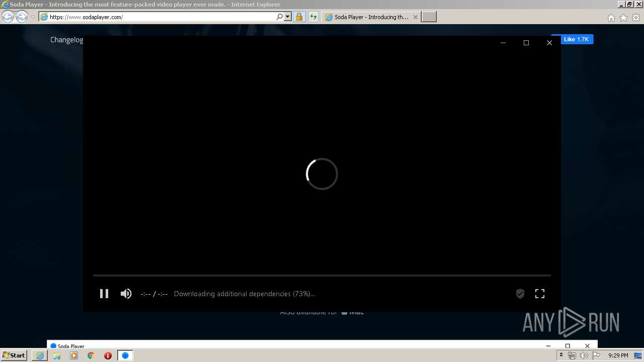Open the Changelog link
The height and width of the screenshot is (362, 644).
click(67, 40)
